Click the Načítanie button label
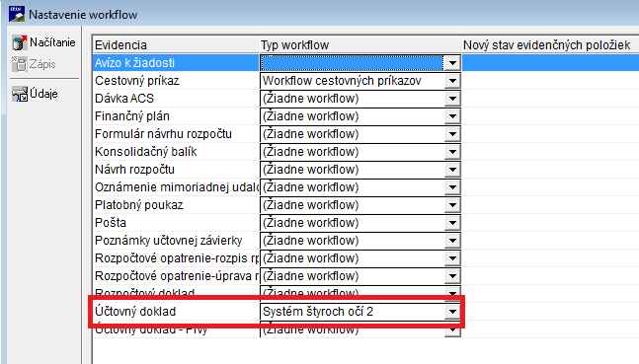The width and height of the screenshot is (639, 364). point(52,42)
